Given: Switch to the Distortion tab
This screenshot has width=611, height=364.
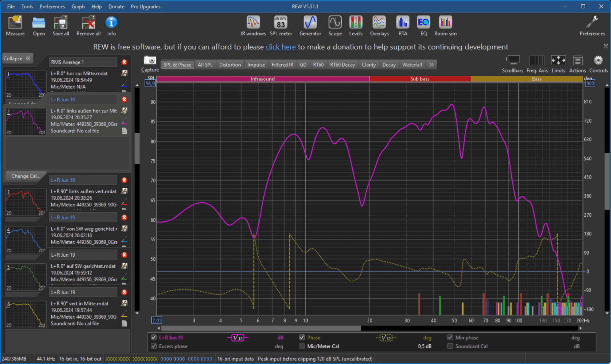Looking at the screenshot, I should pyautogui.click(x=230, y=64).
